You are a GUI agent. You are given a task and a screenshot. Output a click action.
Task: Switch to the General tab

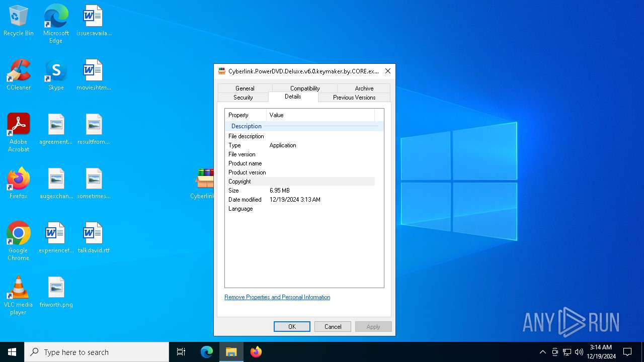click(245, 88)
